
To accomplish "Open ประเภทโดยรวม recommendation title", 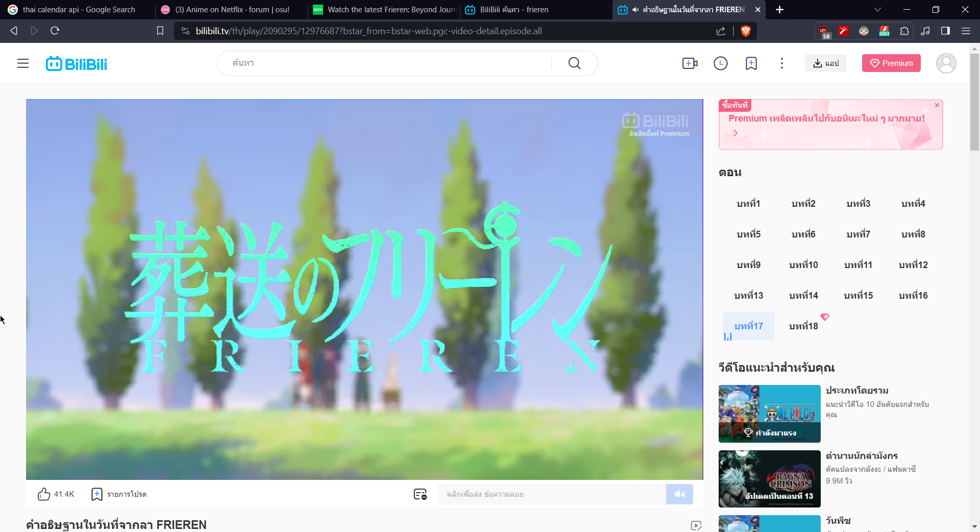I will click(x=857, y=391).
